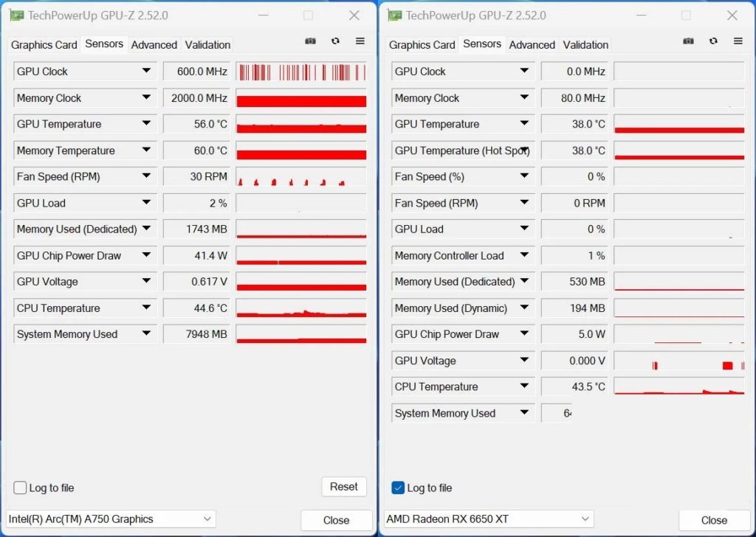Screen dimensions: 756x537
Task: Click the refresh icon in left window
Action: (x=335, y=41)
